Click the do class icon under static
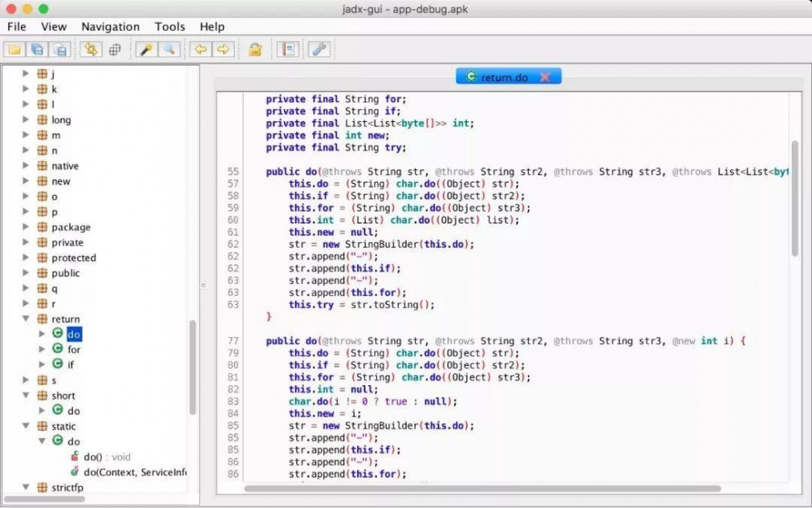The height and width of the screenshot is (508, 812). tap(58, 441)
